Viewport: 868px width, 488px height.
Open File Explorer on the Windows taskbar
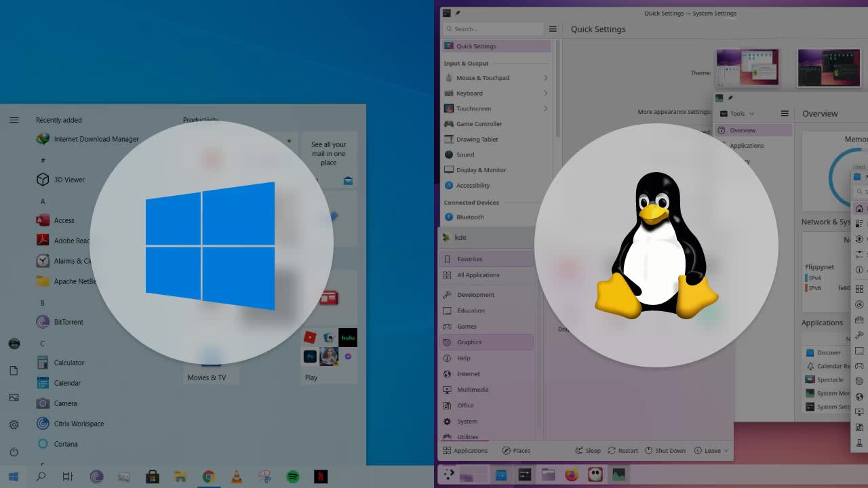(x=180, y=476)
